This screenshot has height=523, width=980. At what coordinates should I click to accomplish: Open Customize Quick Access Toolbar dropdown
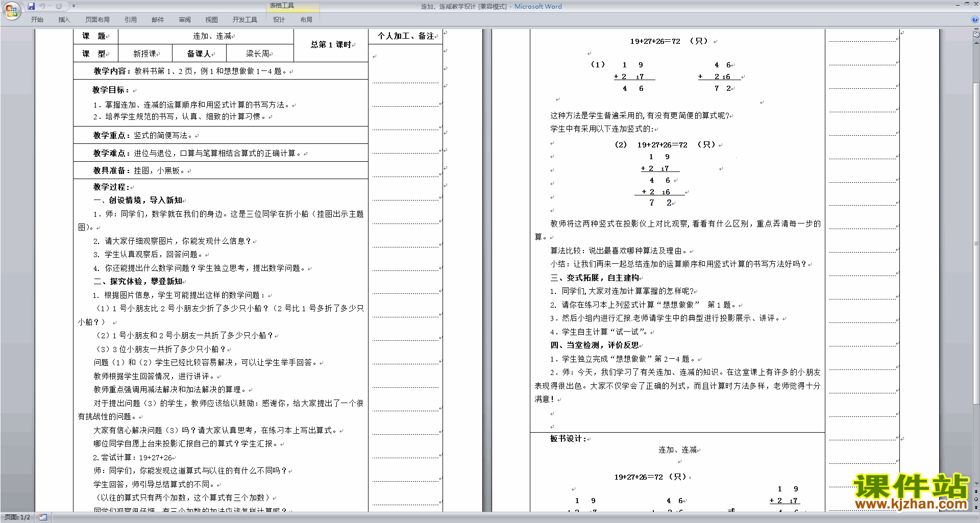[73, 6]
